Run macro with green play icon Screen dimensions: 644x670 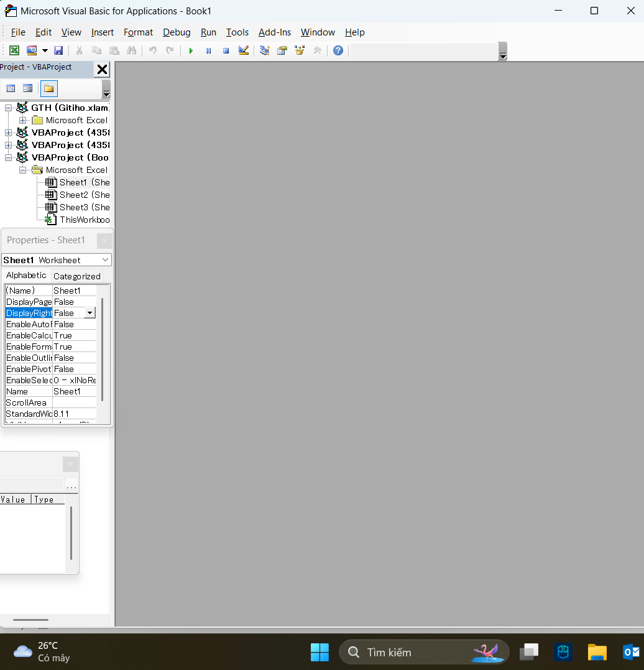pyautogui.click(x=191, y=50)
